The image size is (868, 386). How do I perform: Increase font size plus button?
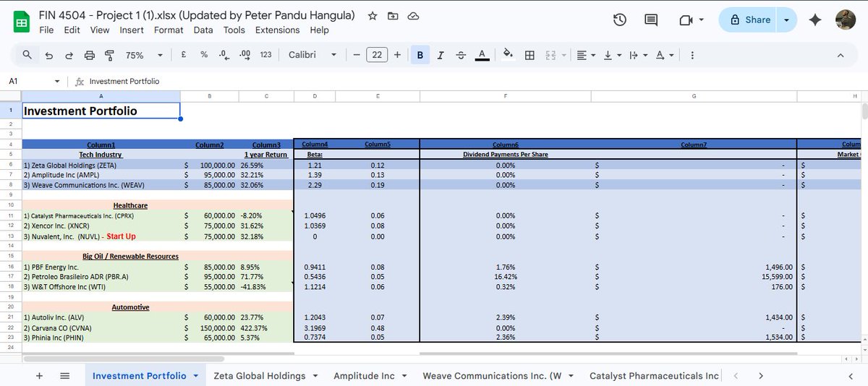click(397, 55)
